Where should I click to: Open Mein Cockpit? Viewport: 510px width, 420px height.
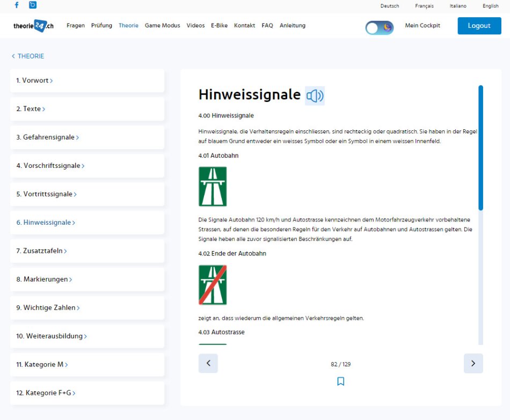tap(422, 25)
